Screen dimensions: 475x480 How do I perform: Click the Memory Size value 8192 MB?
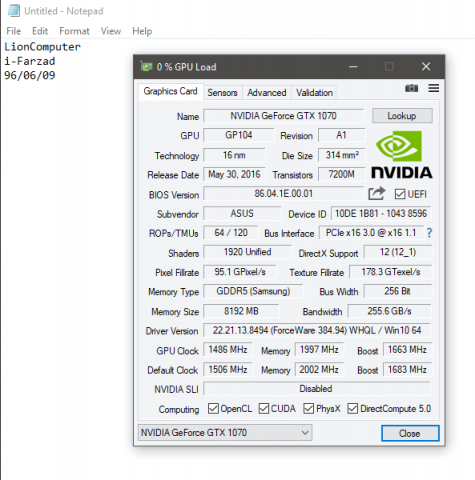tap(241, 311)
